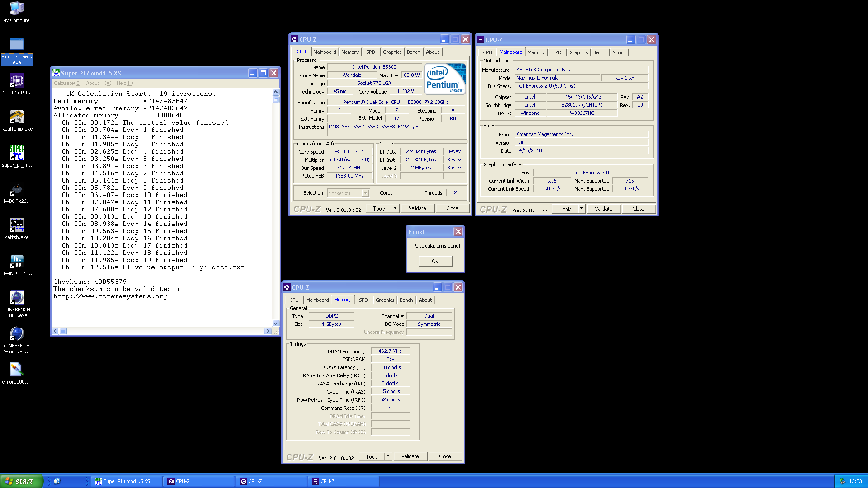868x488 pixels.
Task: Switch to Memory tab in CPU window
Action: (x=350, y=52)
